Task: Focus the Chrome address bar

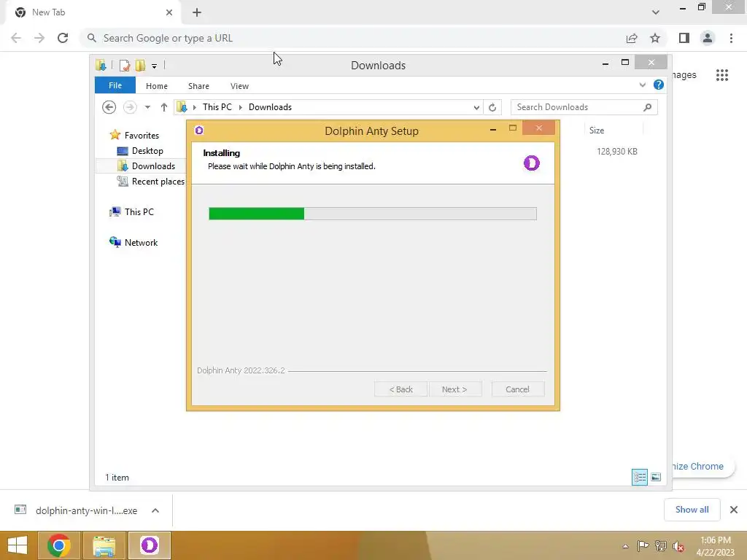Action: click(x=352, y=38)
